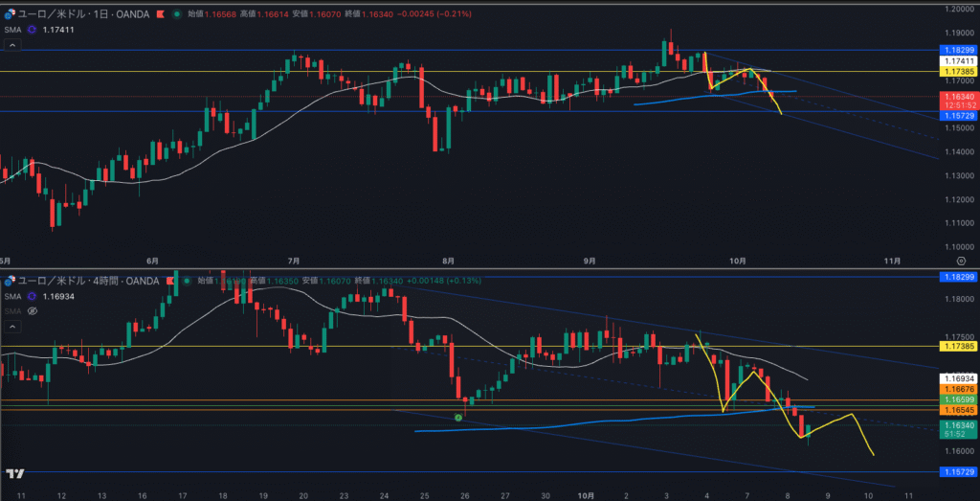Click the EUR/USD currency flag icon on 4-hour chart
This screenshot has width=980, height=501.
(11, 281)
